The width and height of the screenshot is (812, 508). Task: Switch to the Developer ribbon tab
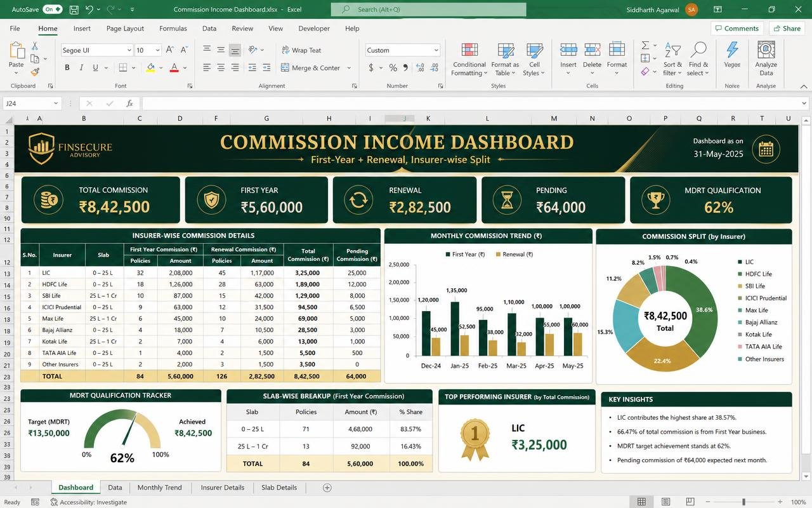(314, 29)
